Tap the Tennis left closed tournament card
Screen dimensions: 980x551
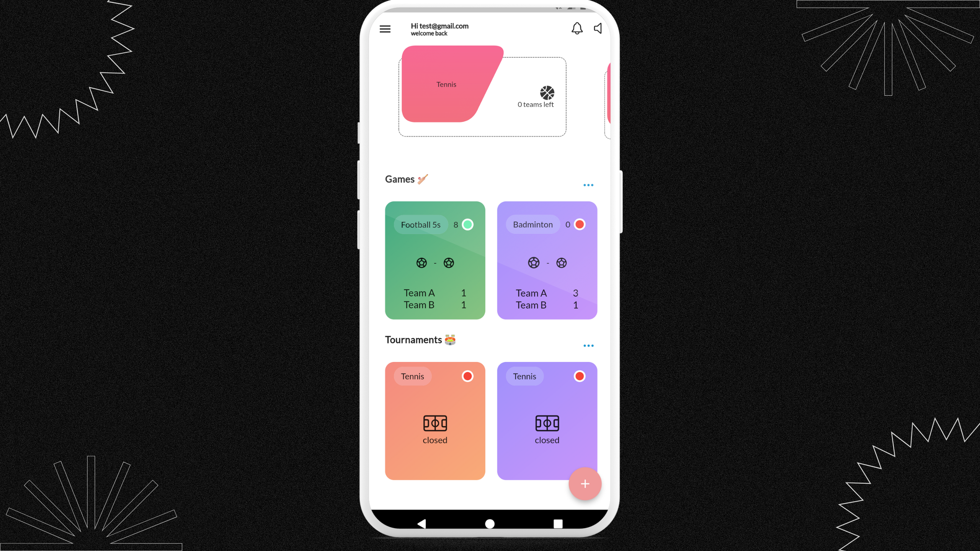(435, 421)
